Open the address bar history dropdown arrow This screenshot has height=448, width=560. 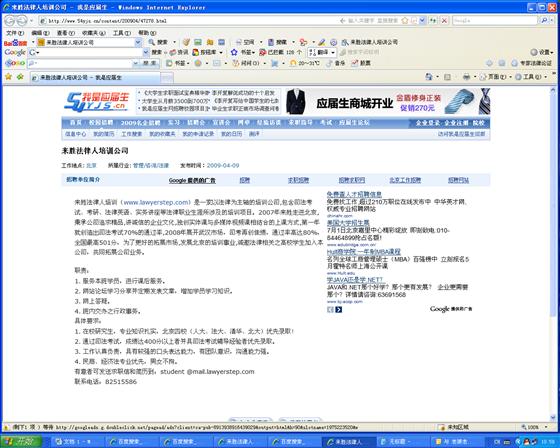coord(422,21)
